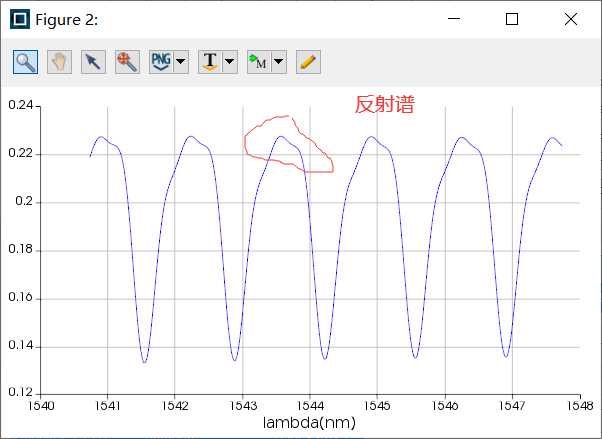This screenshot has width=602, height=439.
Task: Select the zoom magnifier tool
Action: click(x=25, y=62)
